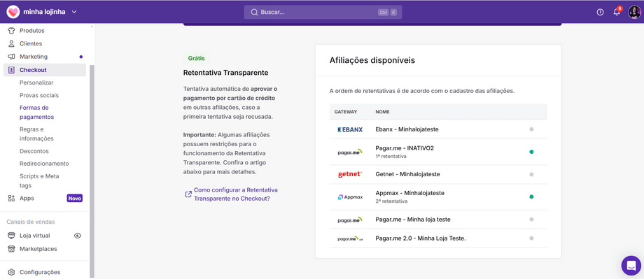Toggle status dot for Pagar.me 2.0
Screen dimensions: 644x279
pos(531,238)
